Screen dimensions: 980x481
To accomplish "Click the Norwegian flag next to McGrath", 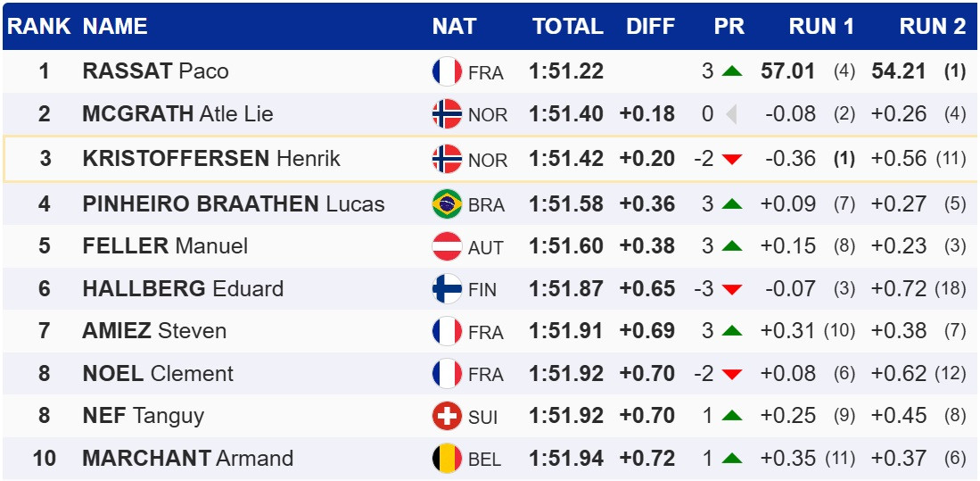I will point(447,114).
